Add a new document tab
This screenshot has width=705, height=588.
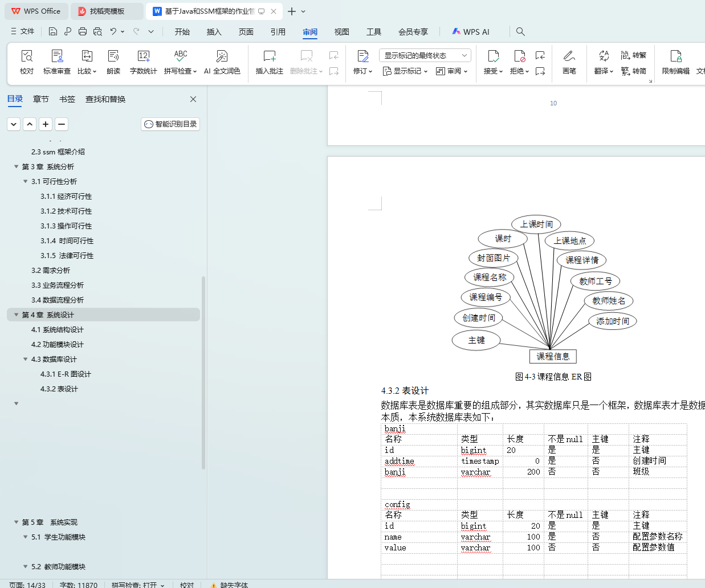[292, 11]
